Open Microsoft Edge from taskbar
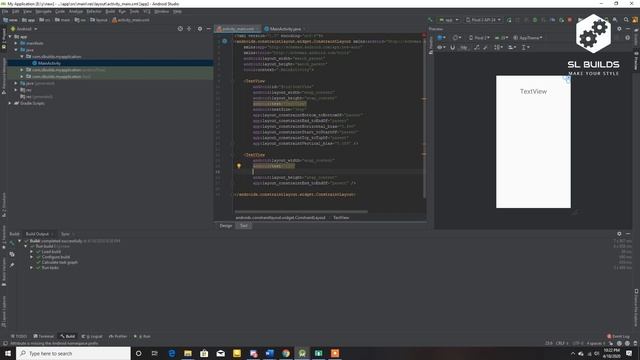 point(171,353)
